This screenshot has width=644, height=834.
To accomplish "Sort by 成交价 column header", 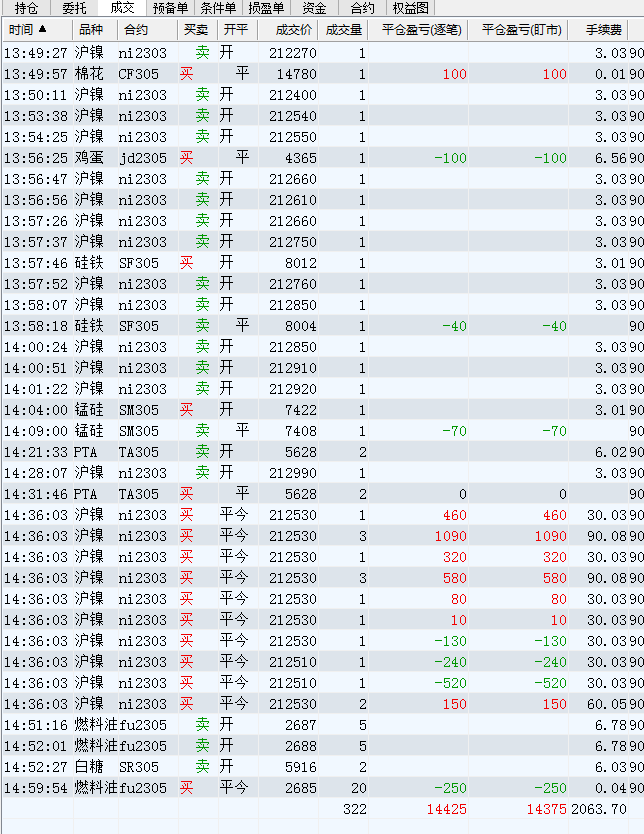I will [291, 30].
